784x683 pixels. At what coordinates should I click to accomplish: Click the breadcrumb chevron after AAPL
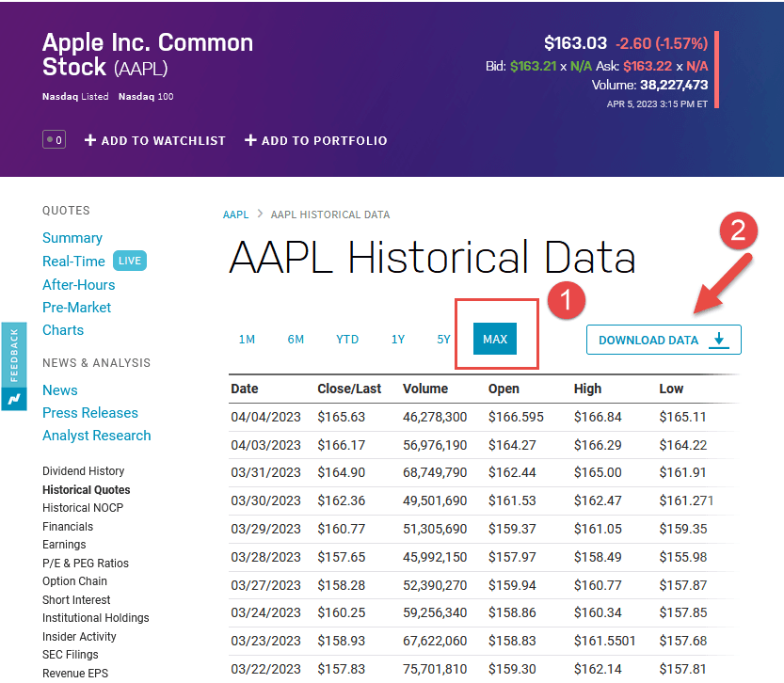260,214
